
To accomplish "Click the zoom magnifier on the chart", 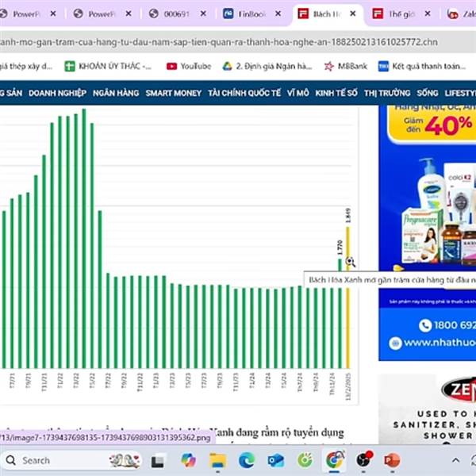I will pyautogui.click(x=351, y=262).
